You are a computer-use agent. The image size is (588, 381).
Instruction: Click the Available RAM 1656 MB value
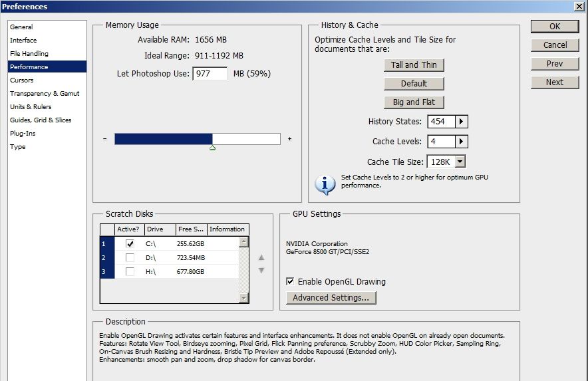tap(211, 40)
